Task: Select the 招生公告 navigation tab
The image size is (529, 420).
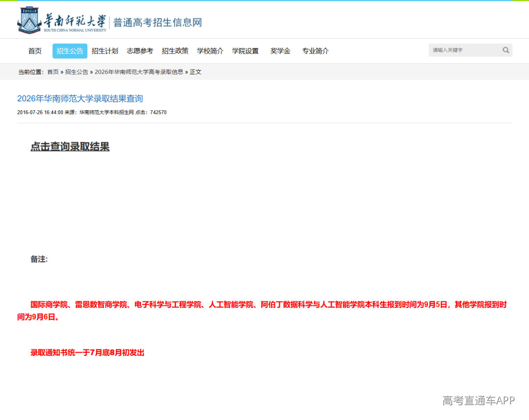Action: point(70,51)
